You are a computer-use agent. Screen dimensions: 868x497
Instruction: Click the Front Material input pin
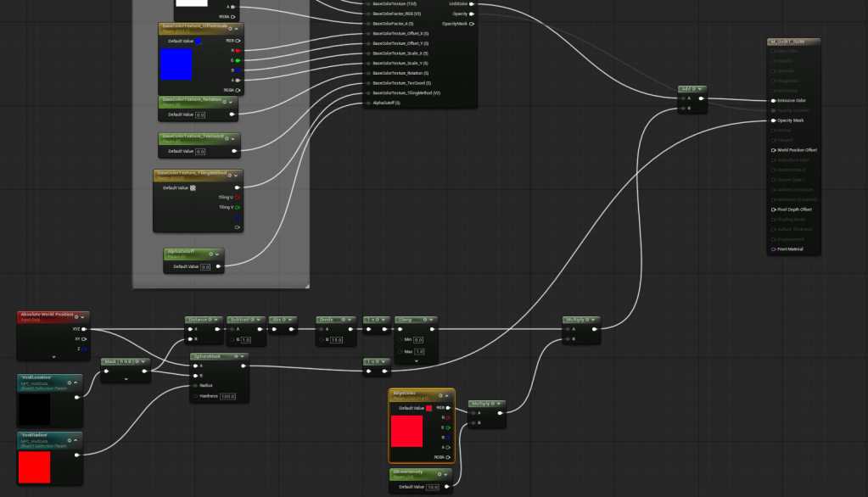click(773, 249)
